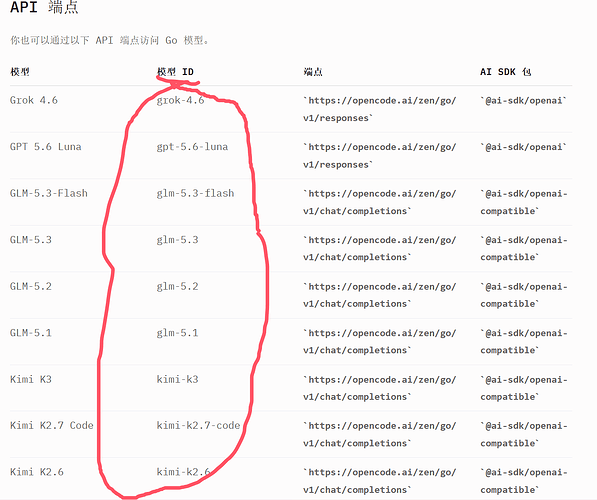Viewport: 597px width, 500px height.
Task: Select the '模型' column header
Action: (x=20, y=72)
